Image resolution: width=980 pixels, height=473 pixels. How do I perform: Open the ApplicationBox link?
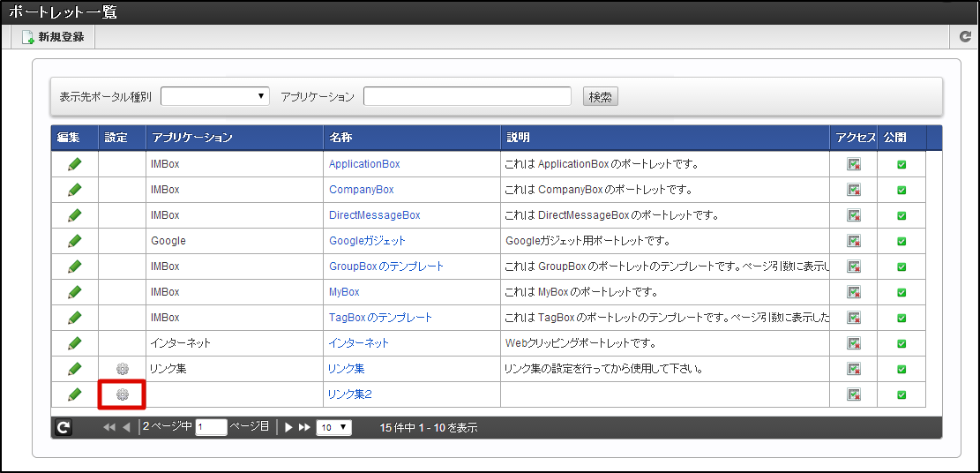[x=364, y=164]
